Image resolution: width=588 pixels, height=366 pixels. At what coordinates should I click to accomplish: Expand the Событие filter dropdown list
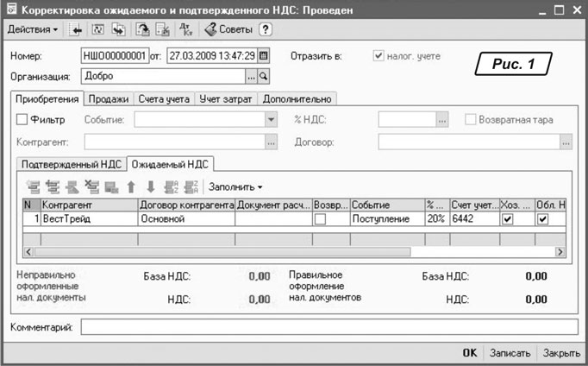pyautogui.click(x=271, y=120)
